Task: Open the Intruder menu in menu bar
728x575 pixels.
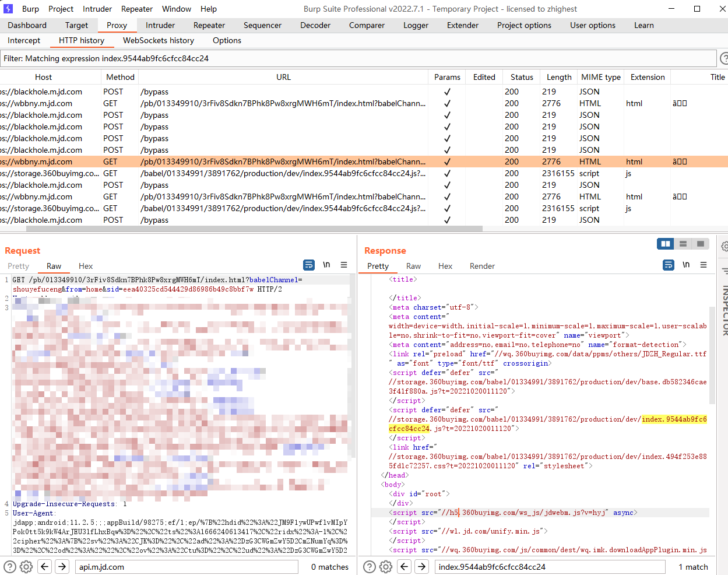Action: (x=97, y=9)
